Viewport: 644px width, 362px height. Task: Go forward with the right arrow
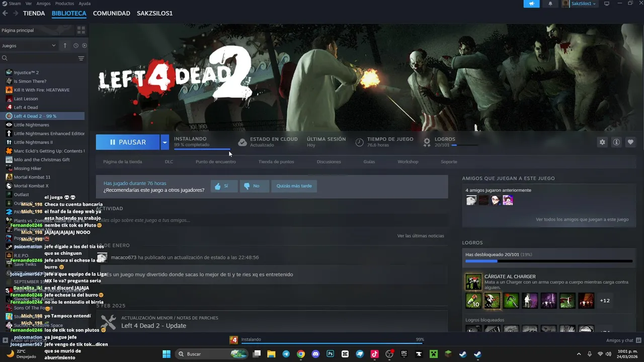coord(15,13)
